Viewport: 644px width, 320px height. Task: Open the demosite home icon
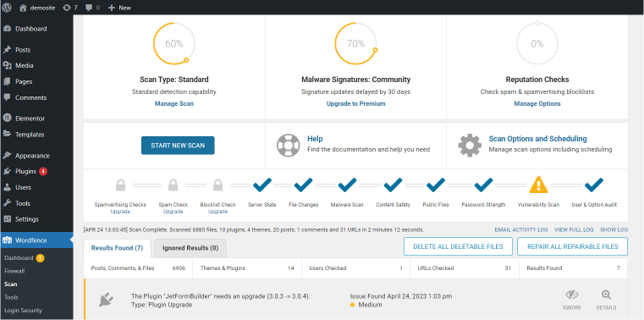point(23,8)
